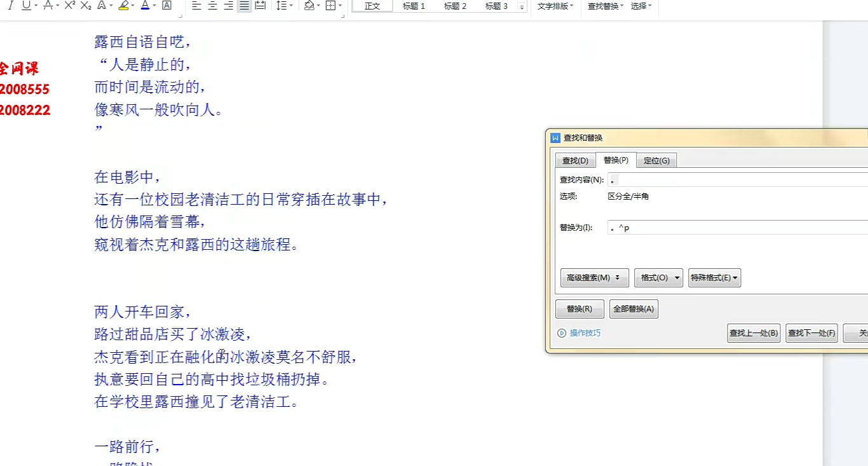Open underline style dropdown arrow
Viewport: 868px width, 466px height.
coord(36,6)
